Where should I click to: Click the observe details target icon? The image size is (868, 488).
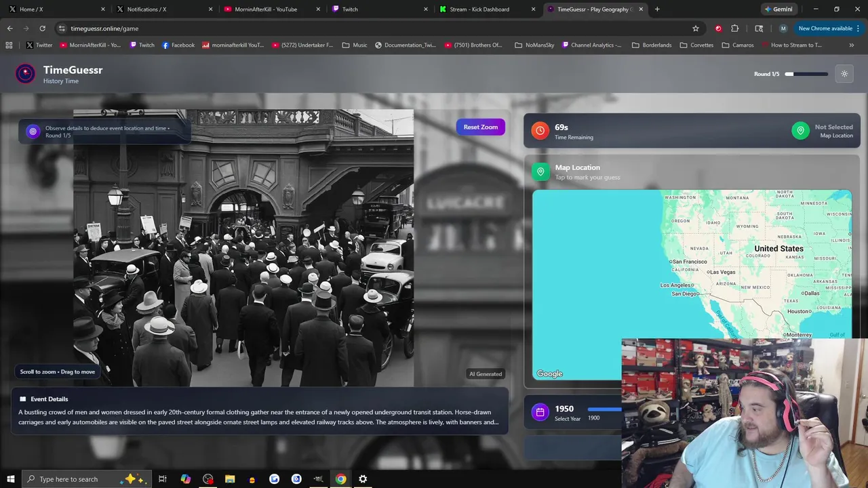[x=33, y=131]
